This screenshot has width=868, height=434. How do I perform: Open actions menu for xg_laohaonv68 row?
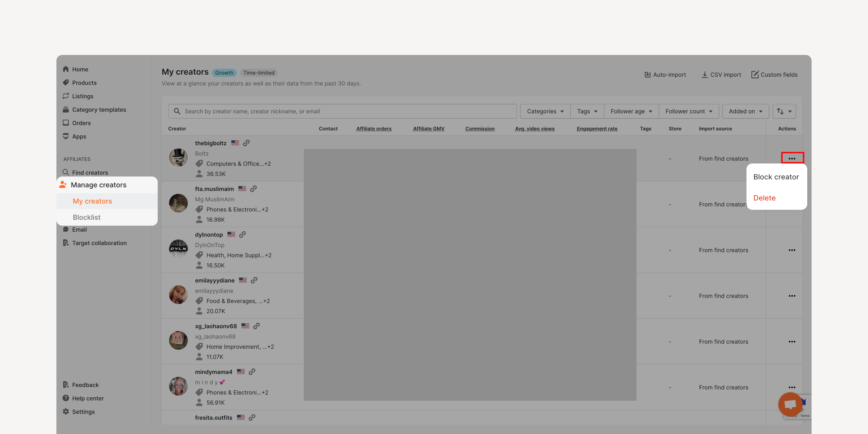792,342
